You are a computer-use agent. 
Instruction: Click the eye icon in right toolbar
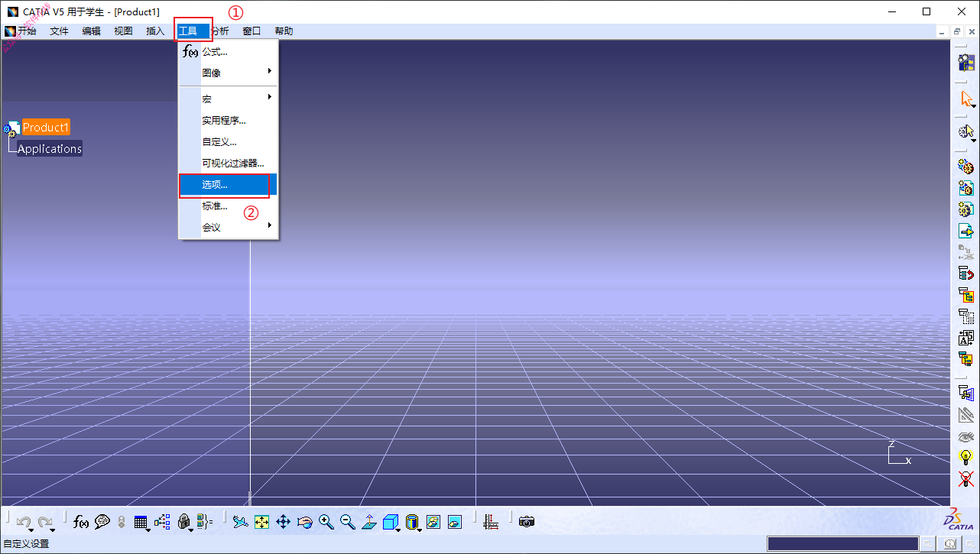(966, 436)
